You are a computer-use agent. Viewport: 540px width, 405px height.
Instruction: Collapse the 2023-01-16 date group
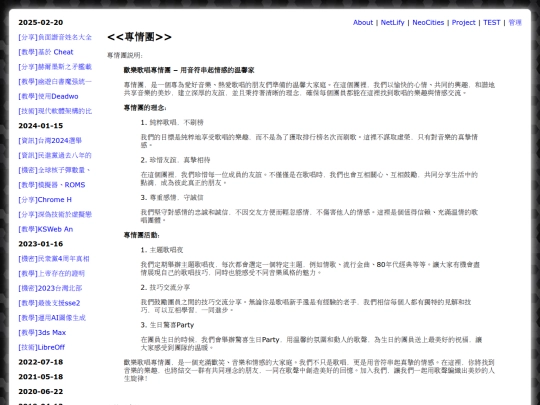[x=41, y=244]
